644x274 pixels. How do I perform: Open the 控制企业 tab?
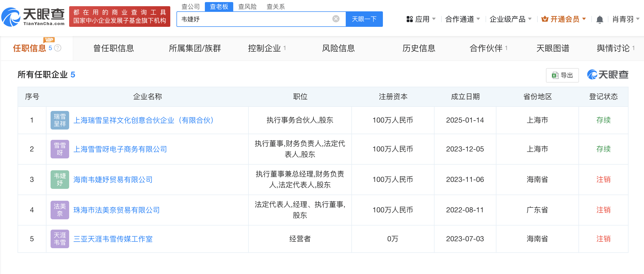[267, 48]
